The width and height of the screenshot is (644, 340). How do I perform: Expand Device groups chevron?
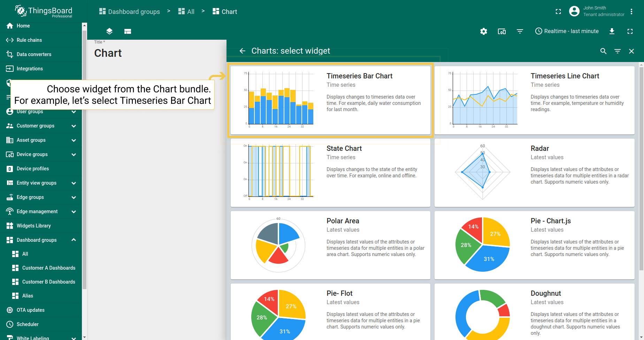[74, 154]
